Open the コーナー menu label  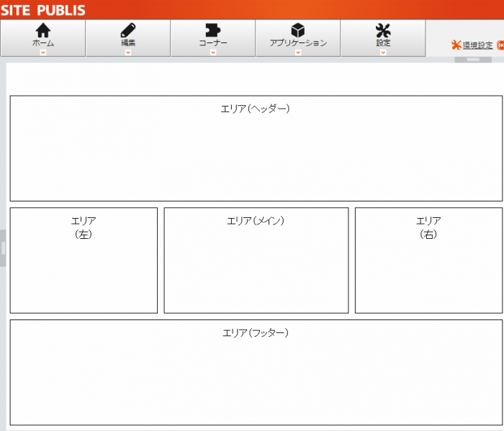coord(213,43)
